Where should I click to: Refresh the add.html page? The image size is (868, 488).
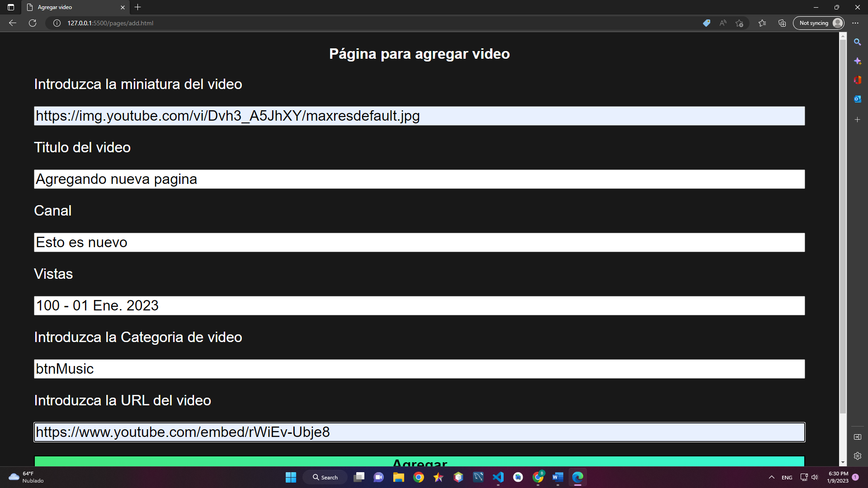tap(32, 23)
